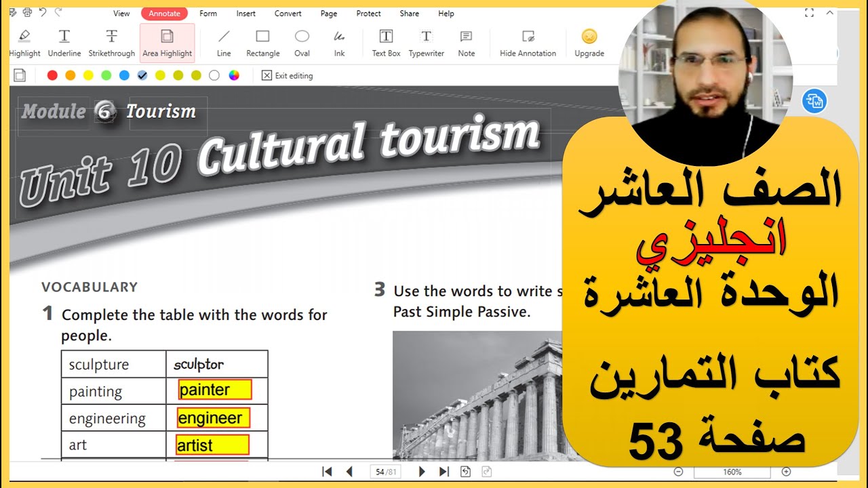The height and width of the screenshot is (488, 868).
Task: Open the Convert tab
Action: [288, 14]
